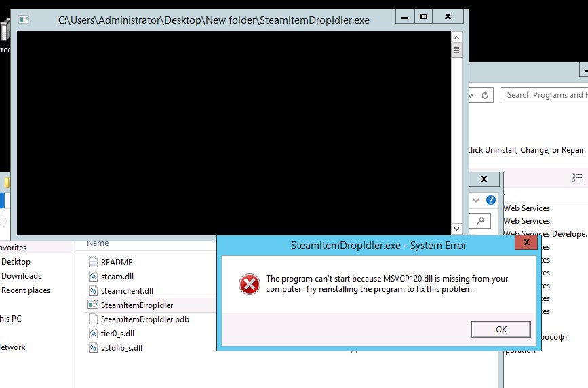This screenshot has width=588, height=388.
Task: Refresh the Programs and Features window
Action: [485, 96]
